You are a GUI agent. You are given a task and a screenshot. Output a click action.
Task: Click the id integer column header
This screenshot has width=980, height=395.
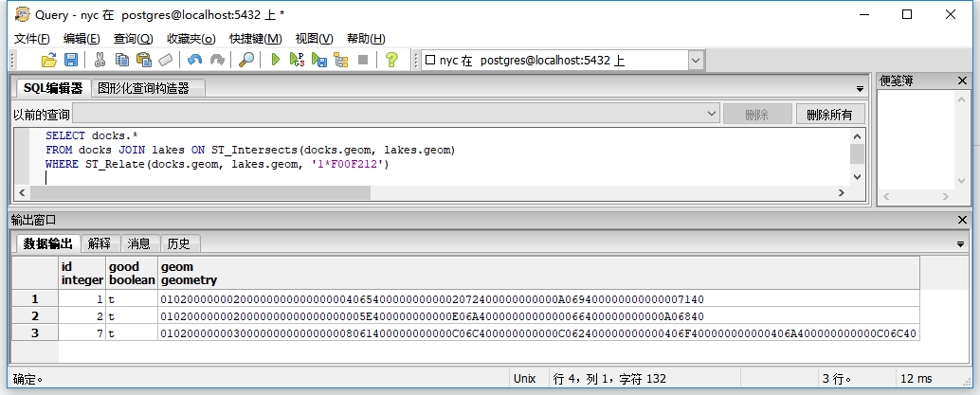tap(82, 273)
